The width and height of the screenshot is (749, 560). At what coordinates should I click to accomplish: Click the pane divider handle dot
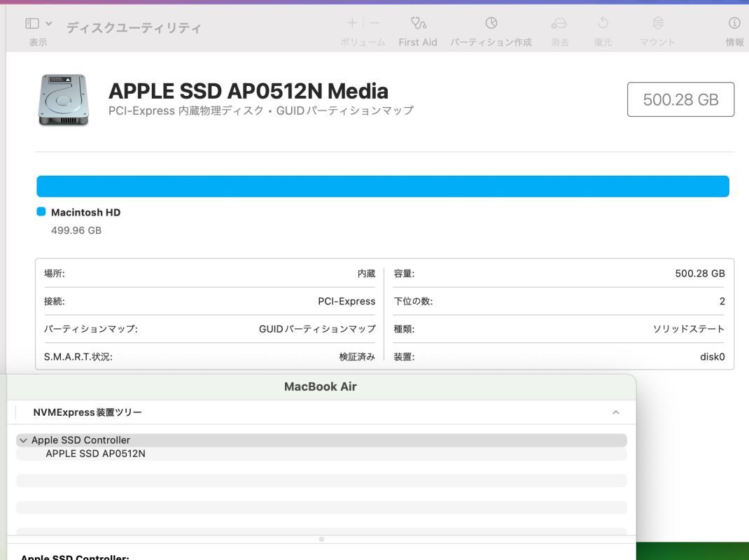[x=321, y=539]
